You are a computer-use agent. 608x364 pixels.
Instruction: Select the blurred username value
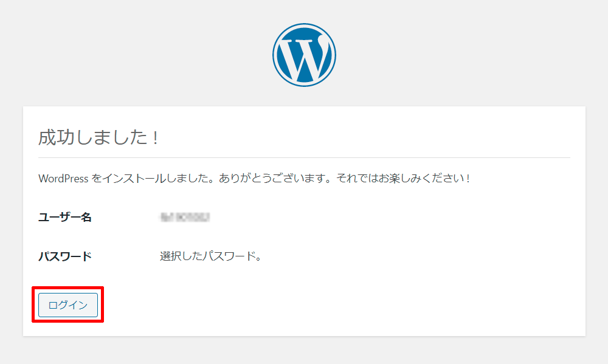[x=185, y=216]
